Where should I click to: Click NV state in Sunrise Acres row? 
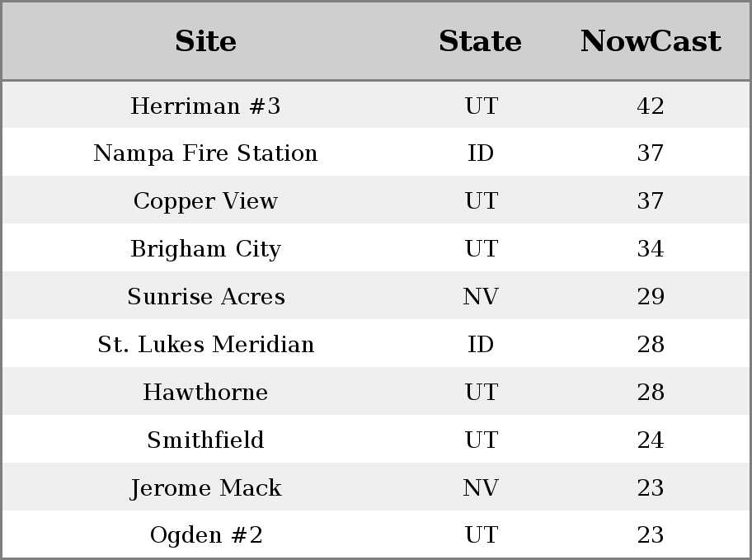coord(481,296)
